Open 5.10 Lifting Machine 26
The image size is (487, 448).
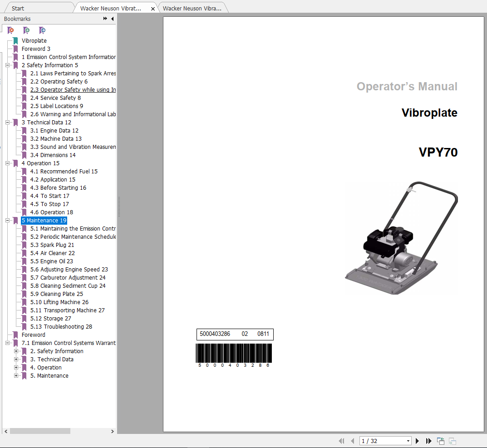point(59,302)
